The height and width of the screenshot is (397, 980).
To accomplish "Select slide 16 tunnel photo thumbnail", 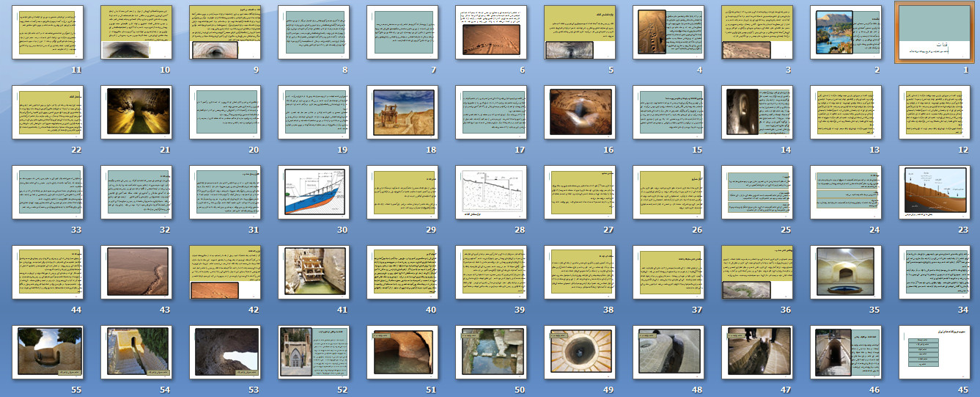I will tap(580, 112).
